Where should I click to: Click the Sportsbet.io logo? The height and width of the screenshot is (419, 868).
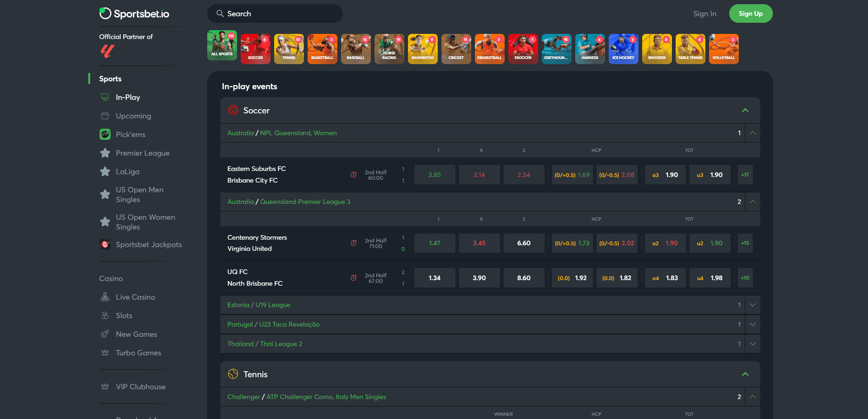(134, 14)
